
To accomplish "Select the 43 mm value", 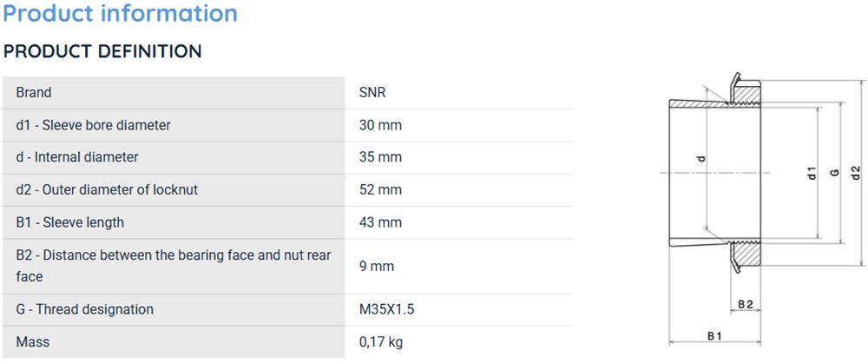I will point(380,222).
